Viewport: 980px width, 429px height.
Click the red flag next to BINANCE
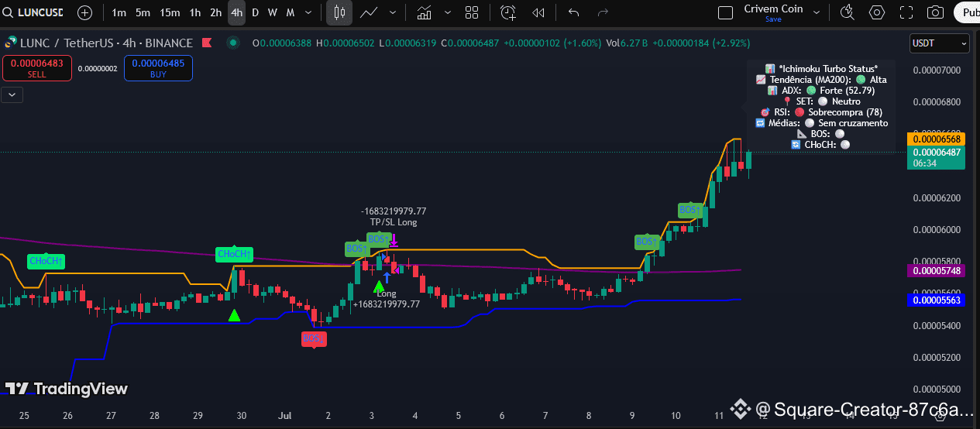click(206, 43)
